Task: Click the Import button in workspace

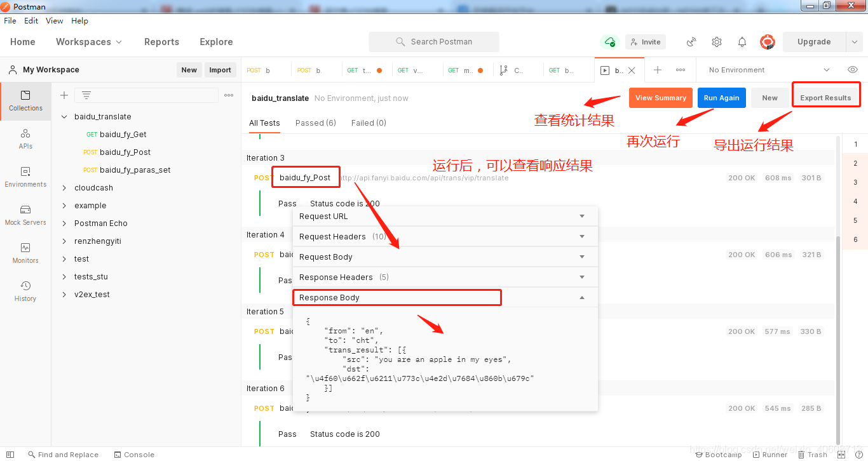Action: pos(220,70)
